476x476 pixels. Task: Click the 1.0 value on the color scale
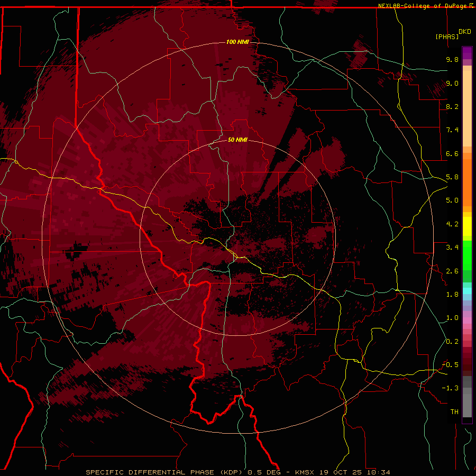point(452,318)
